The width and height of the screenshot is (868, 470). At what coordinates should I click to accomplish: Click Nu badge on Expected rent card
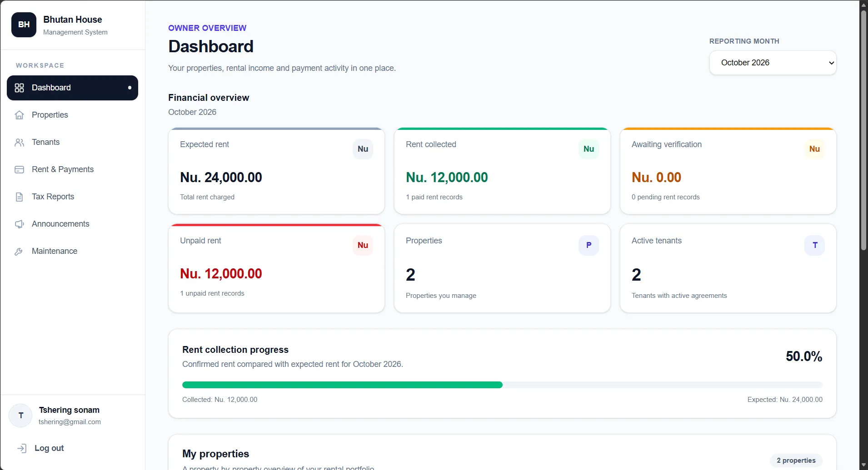point(363,149)
